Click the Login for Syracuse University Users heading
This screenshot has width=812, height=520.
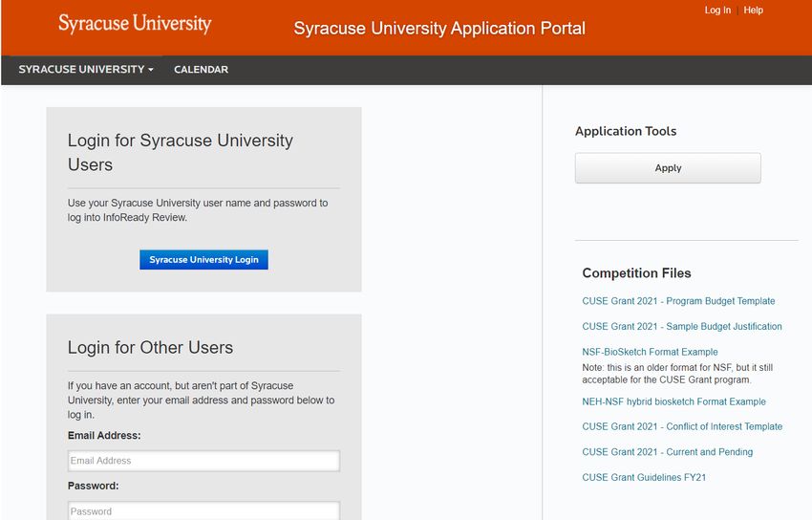click(x=181, y=152)
